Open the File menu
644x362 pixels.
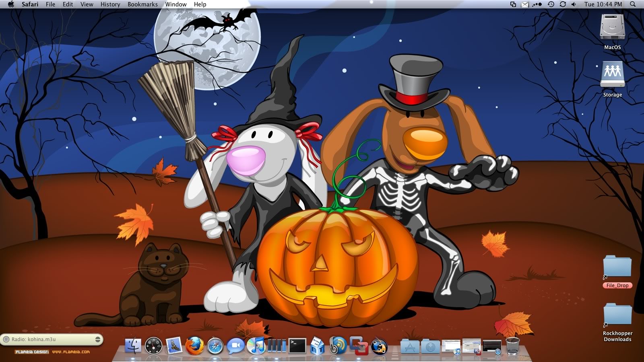pyautogui.click(x=50, y=4)
